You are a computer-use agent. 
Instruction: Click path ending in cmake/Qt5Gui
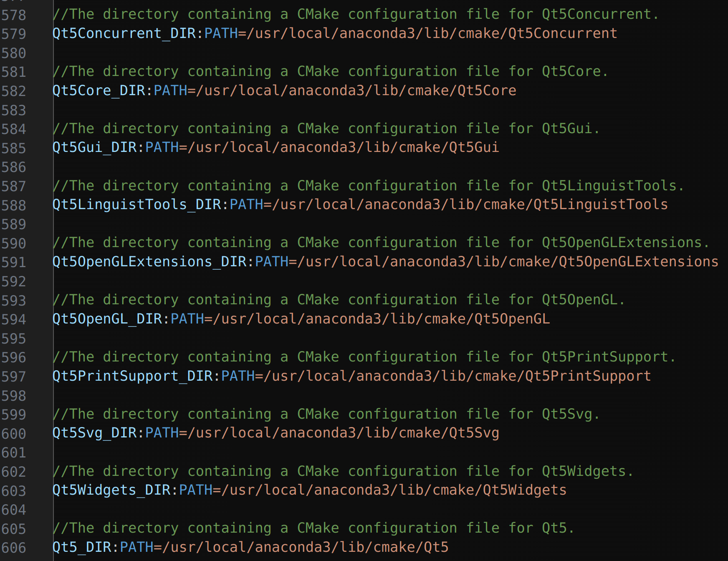344,147
